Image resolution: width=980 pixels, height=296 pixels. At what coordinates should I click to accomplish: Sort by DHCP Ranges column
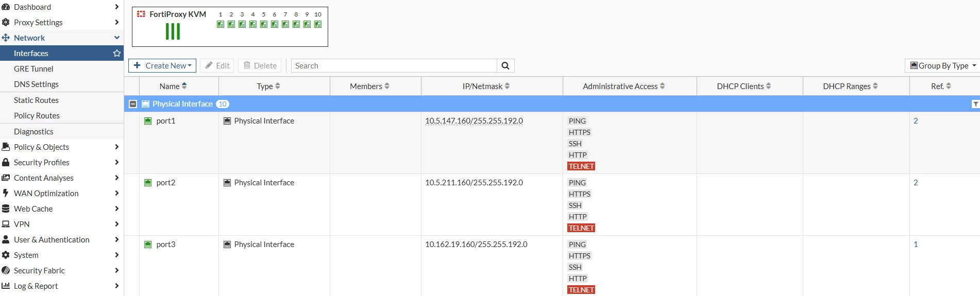click(850, 86)
